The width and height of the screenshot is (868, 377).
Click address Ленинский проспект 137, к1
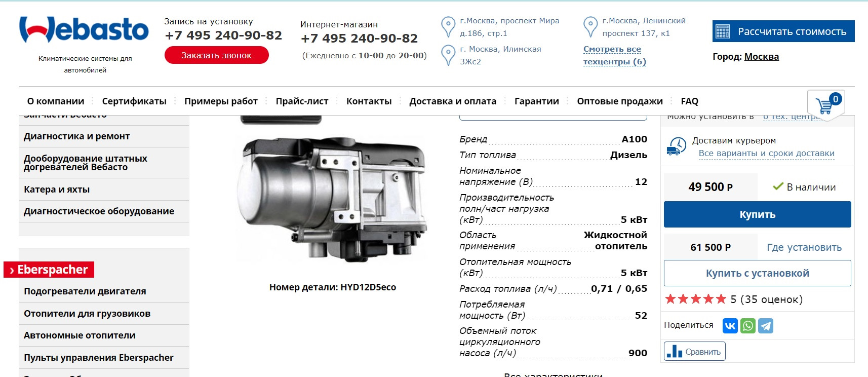tap(644, 27)
